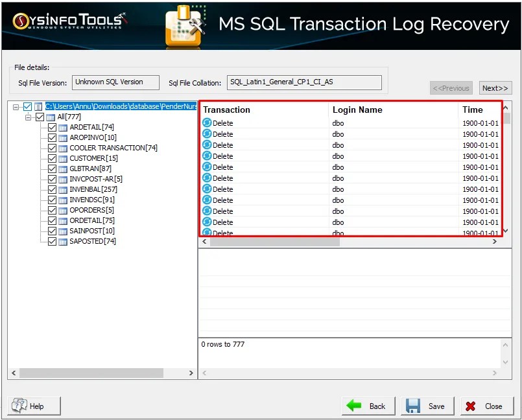Click the Close button
Viewport: 522px width, 420px height.
tap(487, 406)
